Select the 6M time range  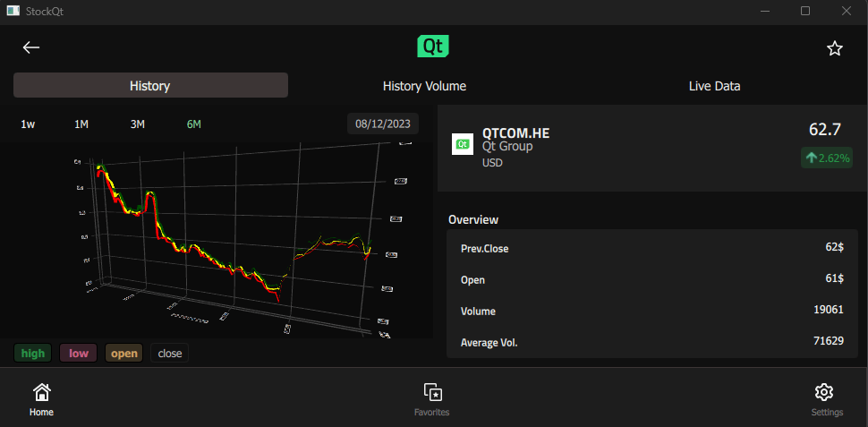[x=193, y=124]
